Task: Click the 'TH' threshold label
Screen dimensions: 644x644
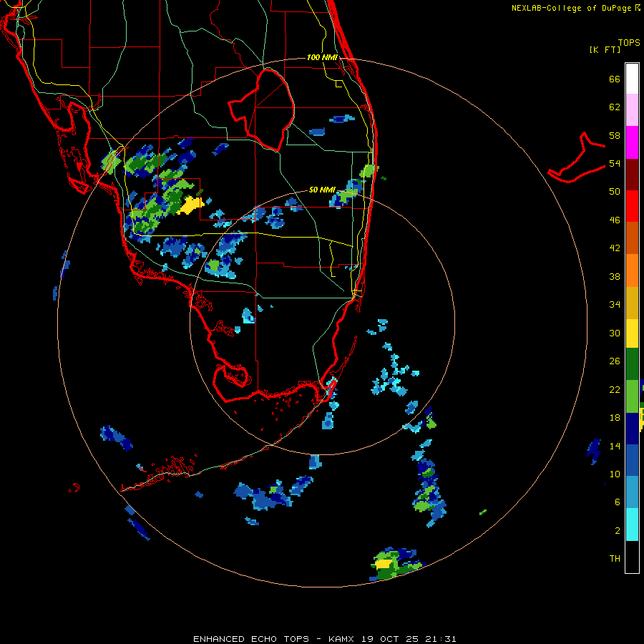Action: tap(615, 559)
